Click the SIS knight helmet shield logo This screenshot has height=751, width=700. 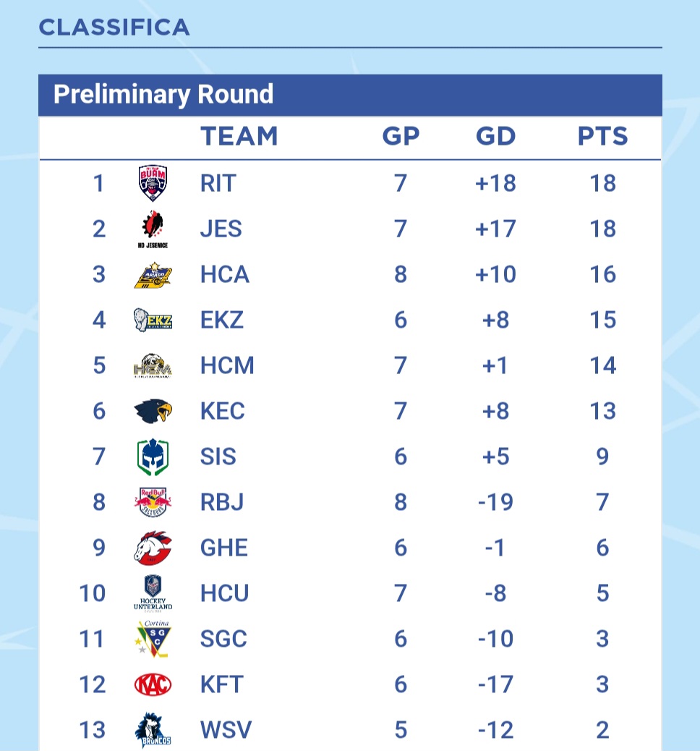coord(153,457)
